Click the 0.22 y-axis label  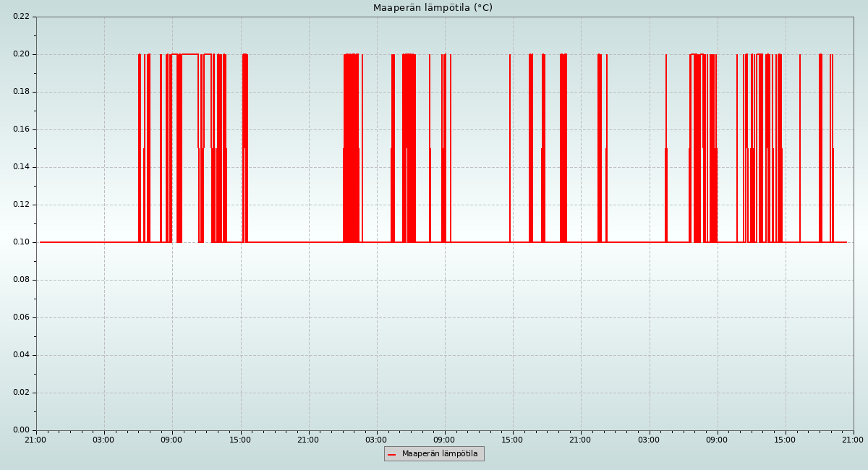[21, 17]
